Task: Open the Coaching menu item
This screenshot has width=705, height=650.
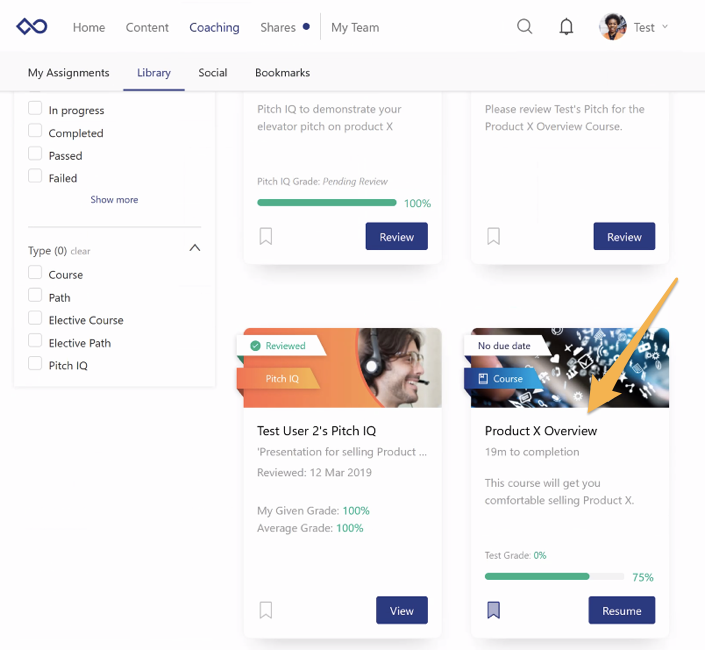Action: (x=214, y=27)
